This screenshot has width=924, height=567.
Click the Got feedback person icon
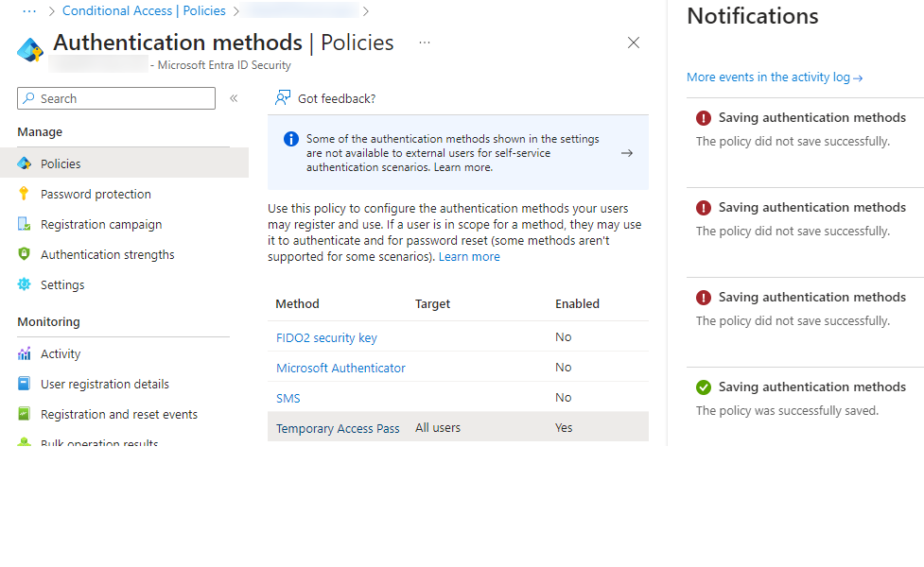tap(283, 97)
